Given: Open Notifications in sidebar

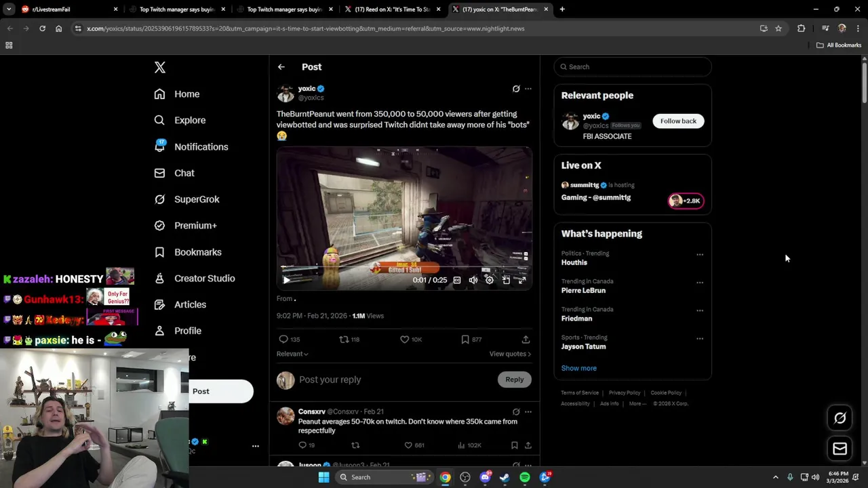Looking at the screenshot, I should [191, 147].
